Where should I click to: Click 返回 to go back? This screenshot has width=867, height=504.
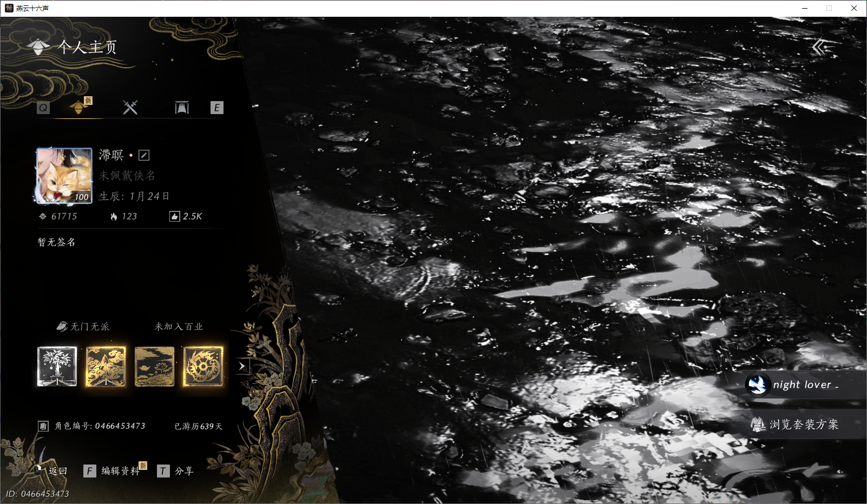[57, 471]
